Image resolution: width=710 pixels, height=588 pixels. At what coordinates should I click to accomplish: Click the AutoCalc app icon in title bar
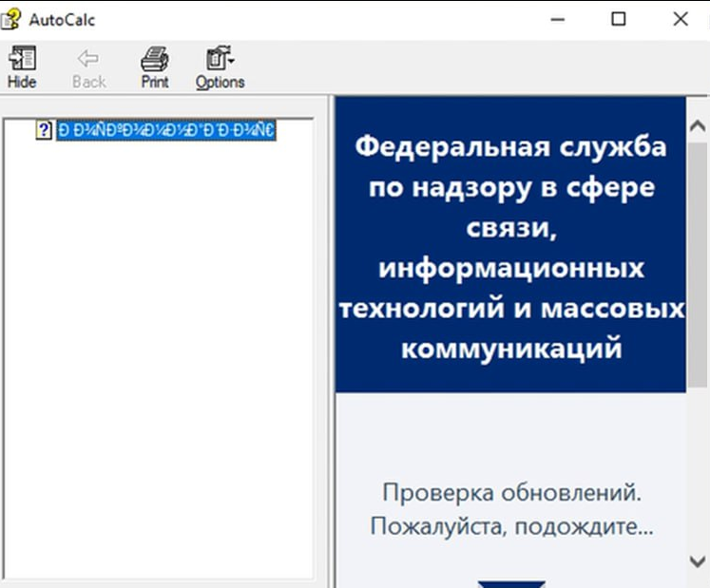[12, 19]
